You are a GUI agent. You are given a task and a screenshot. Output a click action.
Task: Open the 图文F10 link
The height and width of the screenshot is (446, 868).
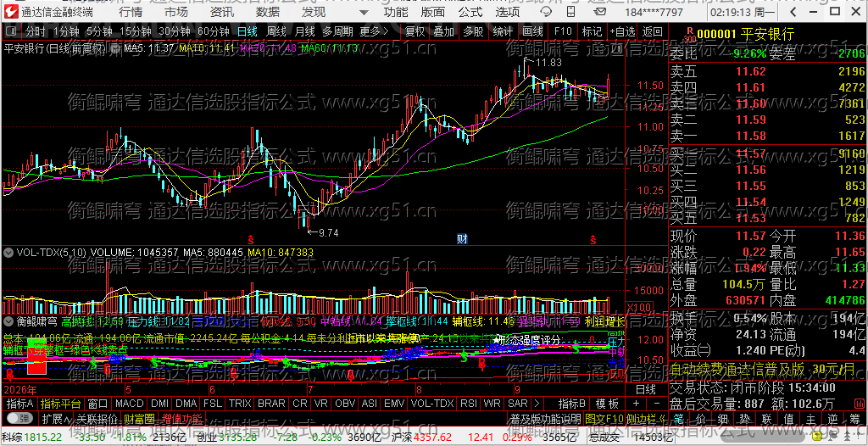point(604,418)
